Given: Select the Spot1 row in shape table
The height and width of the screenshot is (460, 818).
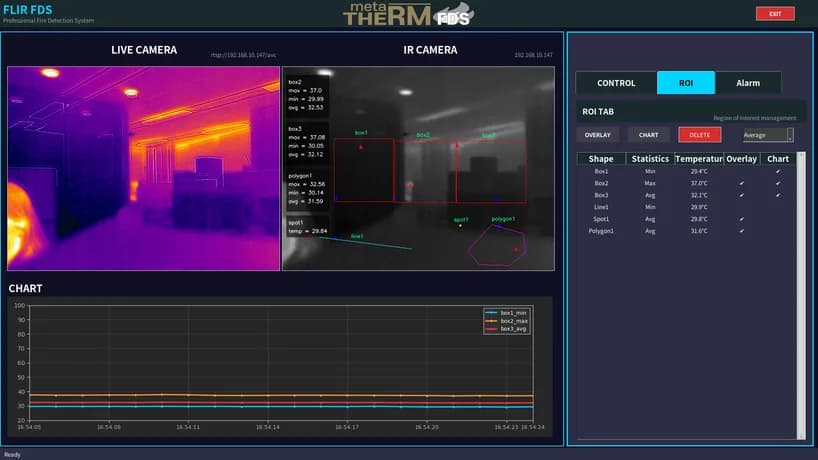Looking at the screenshot, I should point(687,219).
